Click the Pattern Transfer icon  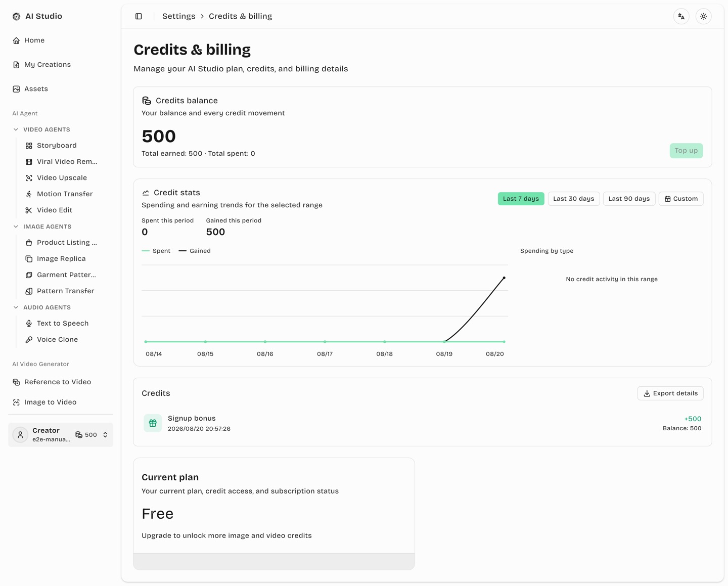tap(29, 291)
